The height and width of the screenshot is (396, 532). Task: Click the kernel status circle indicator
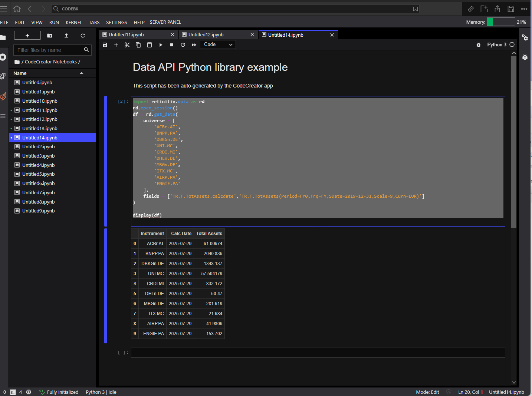click(512, 44)
